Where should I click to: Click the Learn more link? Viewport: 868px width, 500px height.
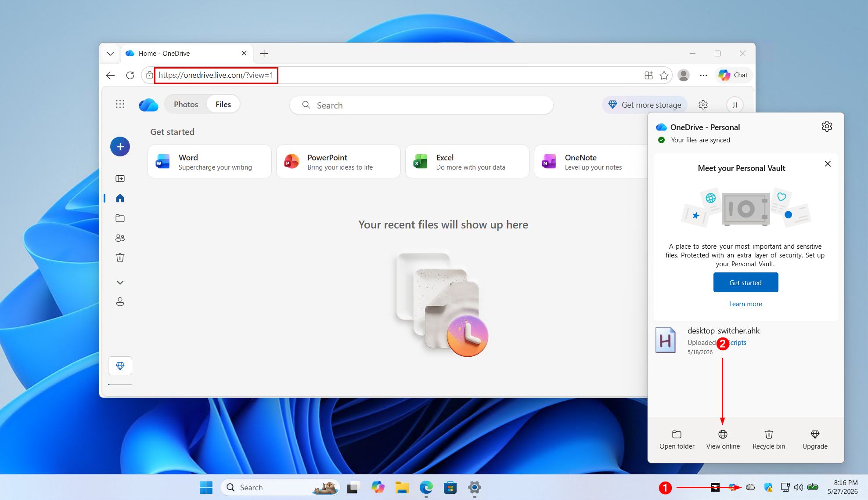point(746,304)
